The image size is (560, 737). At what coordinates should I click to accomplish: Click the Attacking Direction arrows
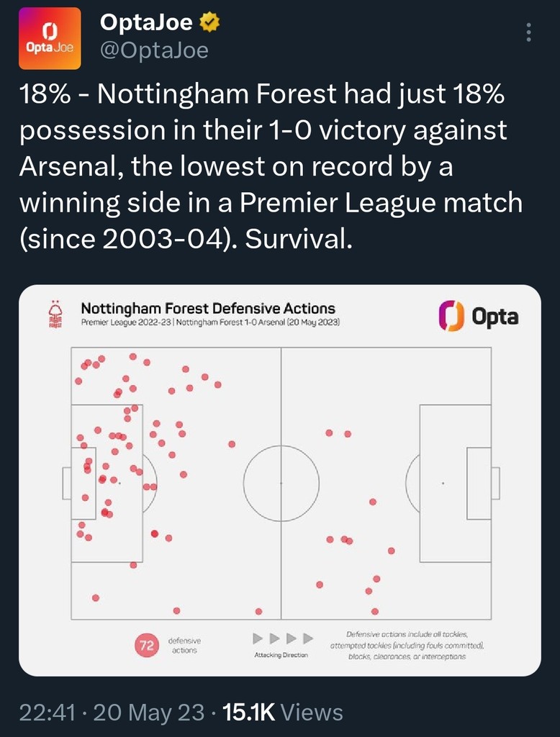283,638
